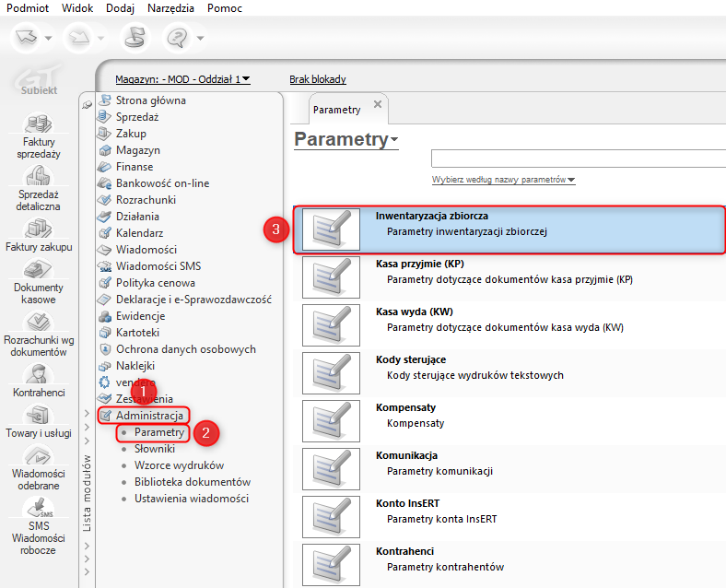Image resolution: width=726 pixels, height=588 pixels.
Task: Click the Kompensaty parameter icon
Action: click(x=331, y=421)
